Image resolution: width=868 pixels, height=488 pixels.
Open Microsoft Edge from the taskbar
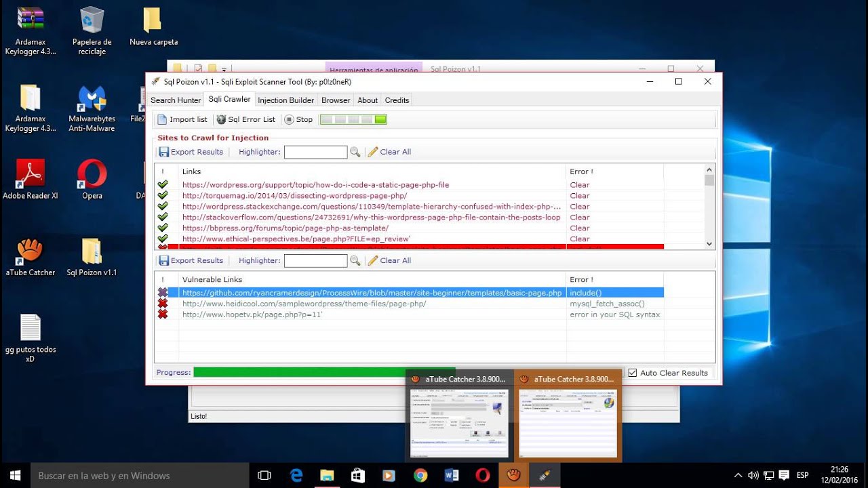click(296, 475)
